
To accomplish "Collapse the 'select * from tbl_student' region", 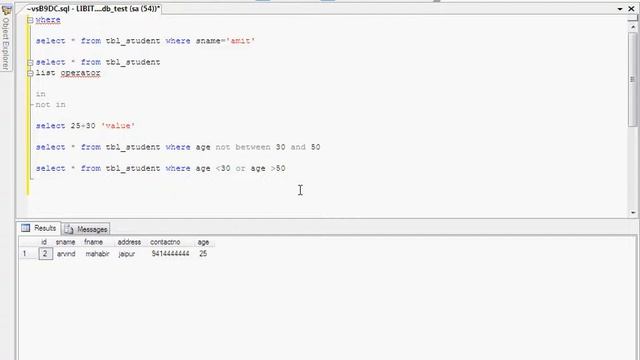I will (x=30, y=62).
